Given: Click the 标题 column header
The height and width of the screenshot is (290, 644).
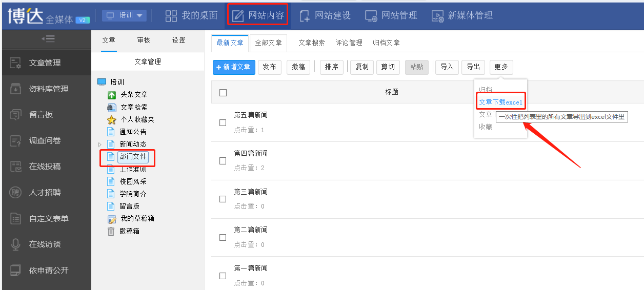Looking at the screenshot, I should [x=392, y=92].
